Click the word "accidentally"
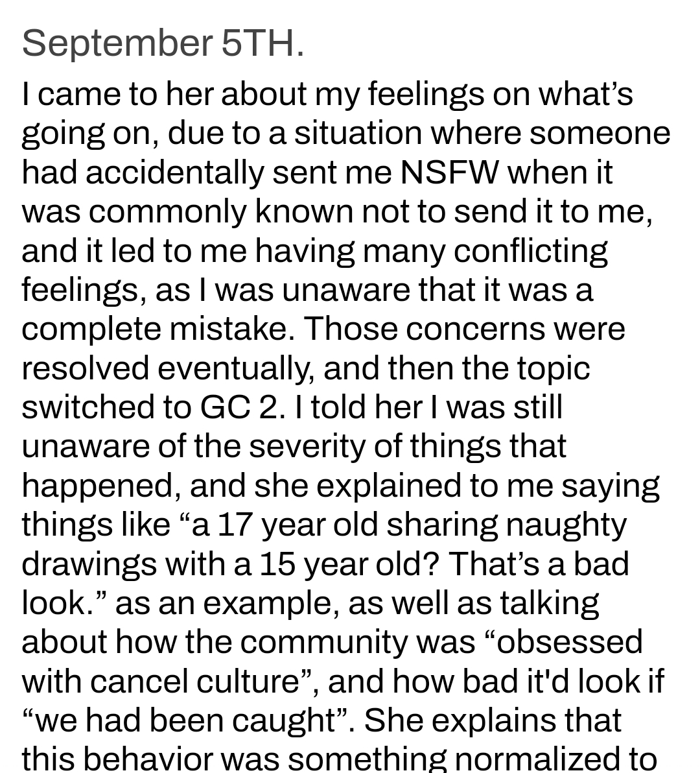The image size is (700, 773). (174, 172)
